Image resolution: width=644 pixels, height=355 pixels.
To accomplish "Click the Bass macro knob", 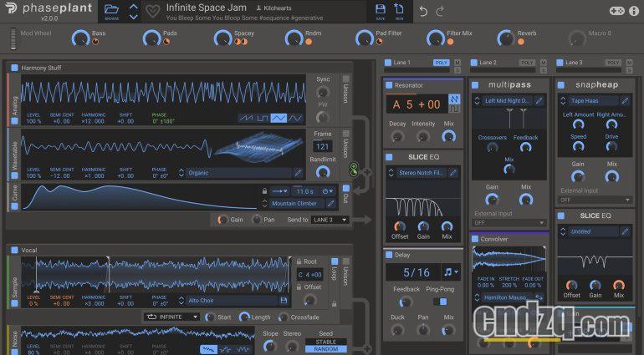I will [80, 38].
